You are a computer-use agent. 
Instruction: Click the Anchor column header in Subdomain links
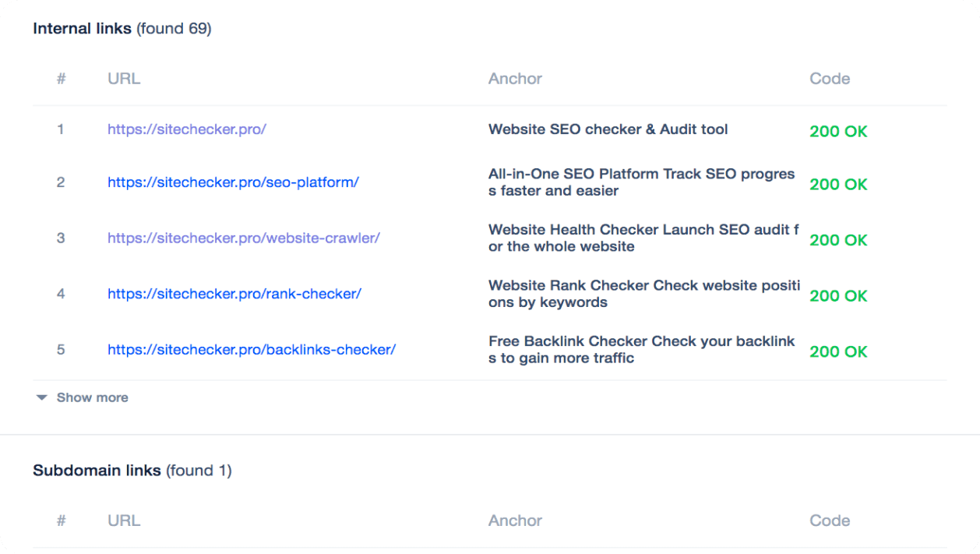(515, 520)
